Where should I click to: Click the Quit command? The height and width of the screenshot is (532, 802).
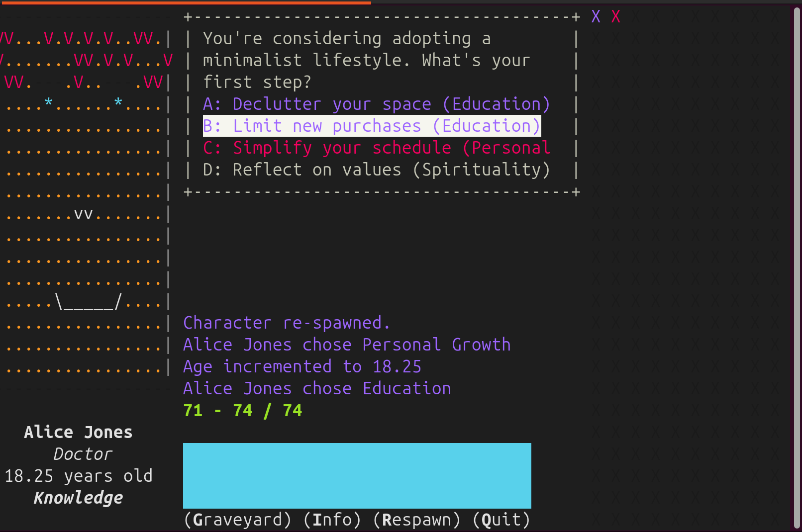pos(501,520)
